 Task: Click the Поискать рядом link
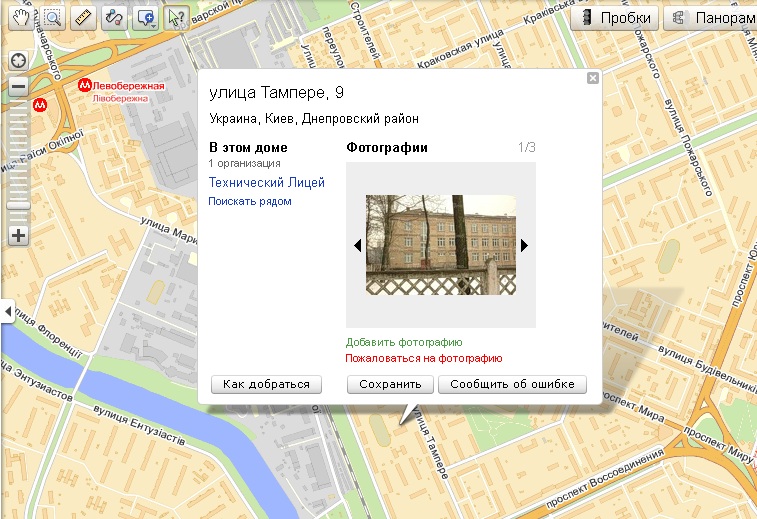[x=250, y=201]
